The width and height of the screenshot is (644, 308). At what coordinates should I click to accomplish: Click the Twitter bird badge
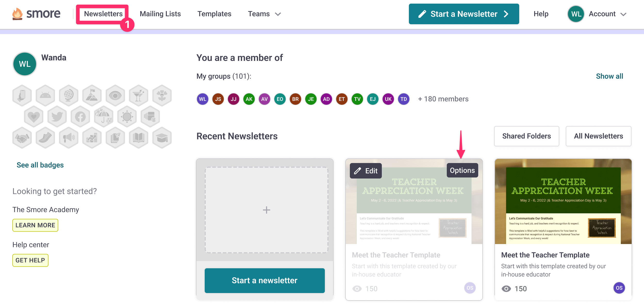(57, 117)
